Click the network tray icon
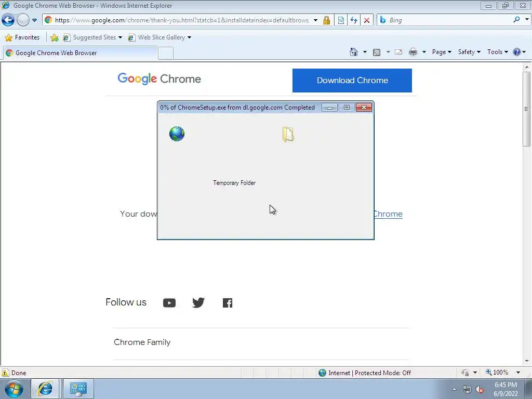 point(467,390)
